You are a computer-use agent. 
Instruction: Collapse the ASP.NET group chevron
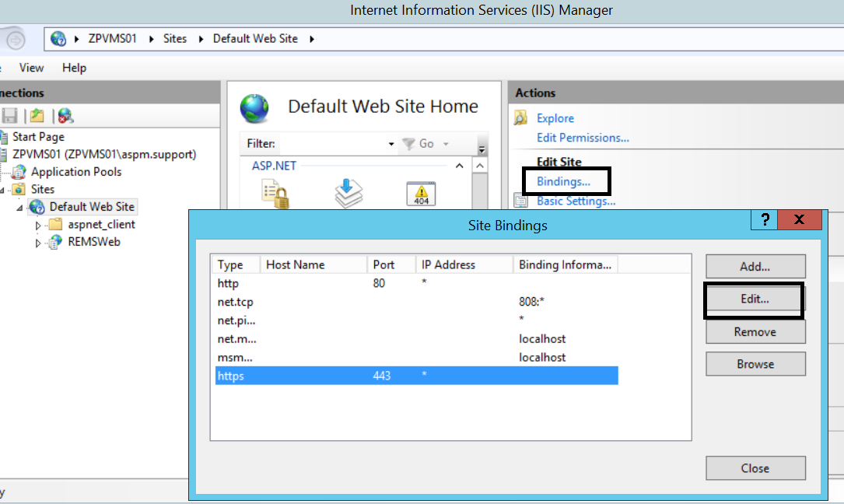coord(459,166)
